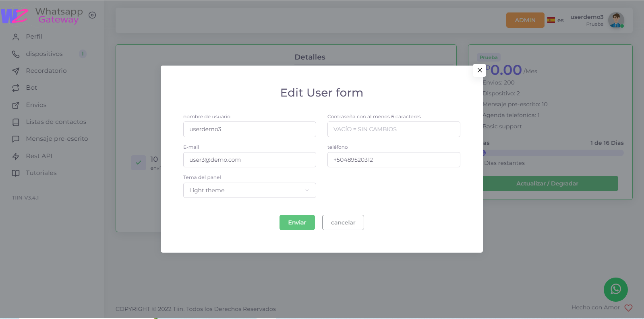Close the Edit User form dialog
This screenshot has width=644, height=319.
(x=479, y=70)
